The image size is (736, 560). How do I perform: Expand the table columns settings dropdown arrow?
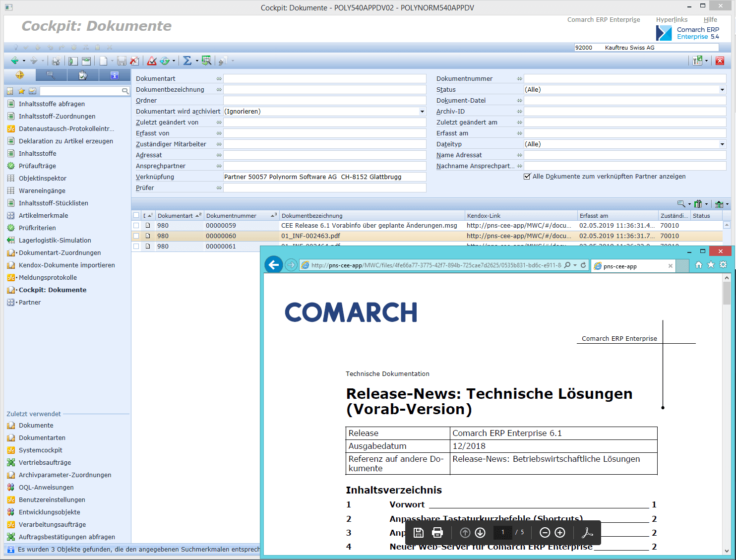pyautogui.click(x=707, y=204)
